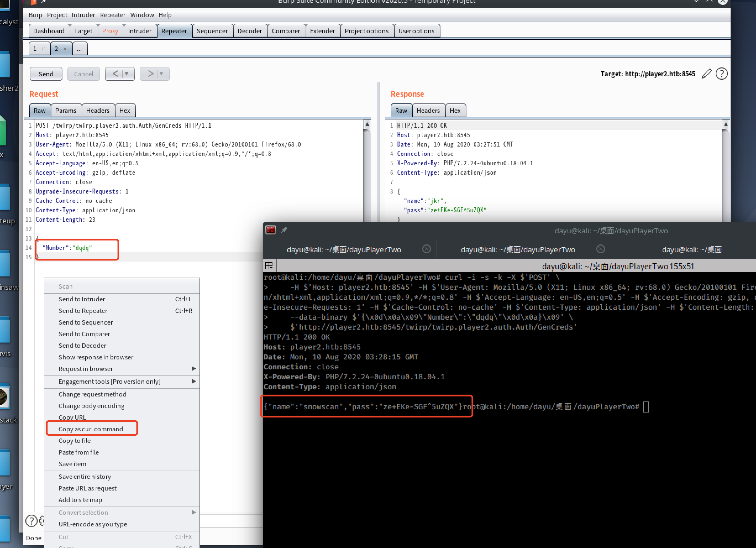Open the history back dropdown arrow
This screenshot has width=756, height=548.
point(127,74)
